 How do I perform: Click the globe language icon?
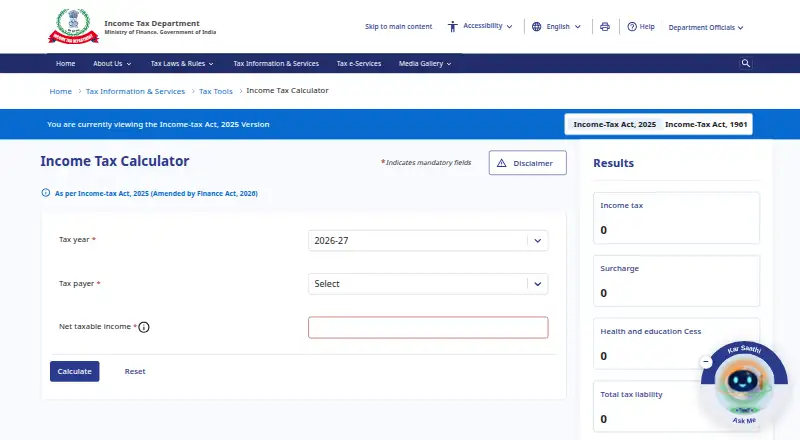click(x=536, y=27)
